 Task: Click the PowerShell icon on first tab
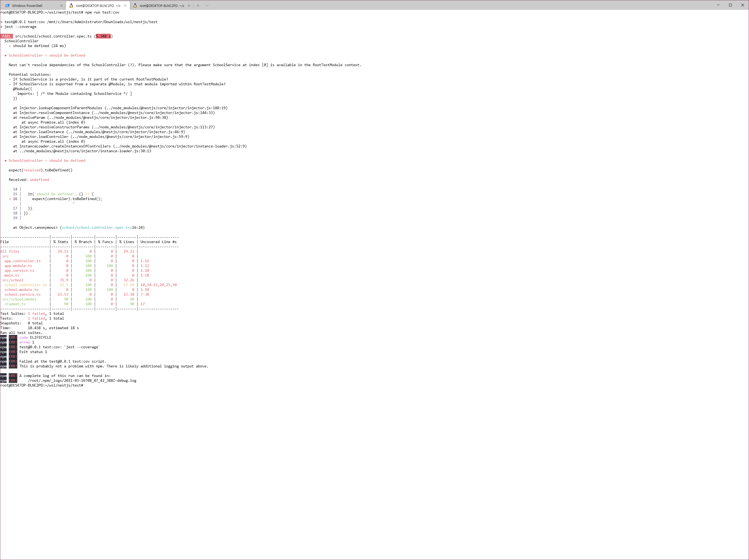coord(7,5)
